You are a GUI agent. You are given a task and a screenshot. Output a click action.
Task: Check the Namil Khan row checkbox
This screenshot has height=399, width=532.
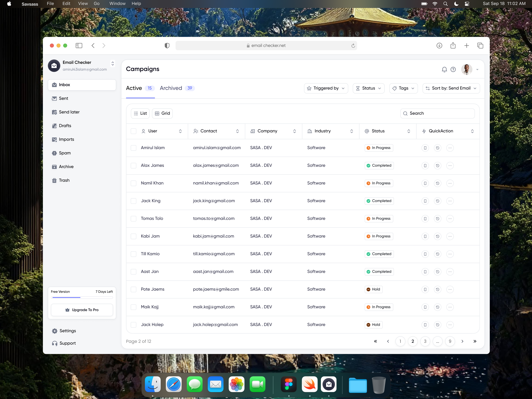133,183
